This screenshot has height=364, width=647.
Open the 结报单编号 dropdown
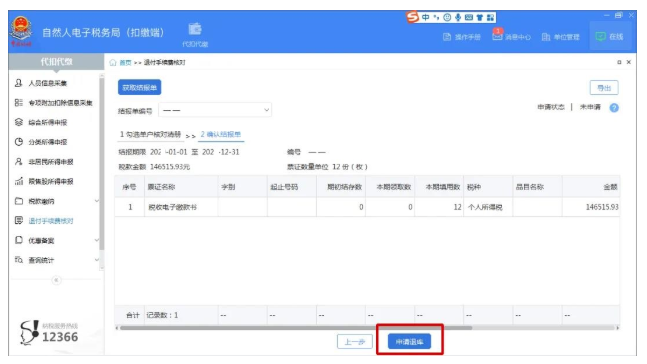pyautogui.click(x=215, y=110)
